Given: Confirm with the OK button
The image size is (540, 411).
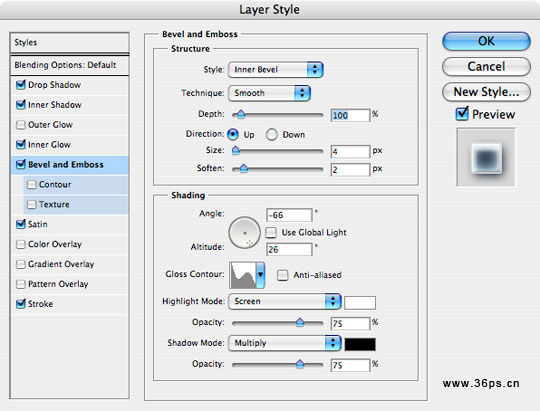Looking at the screenshot, I should 486,41.
